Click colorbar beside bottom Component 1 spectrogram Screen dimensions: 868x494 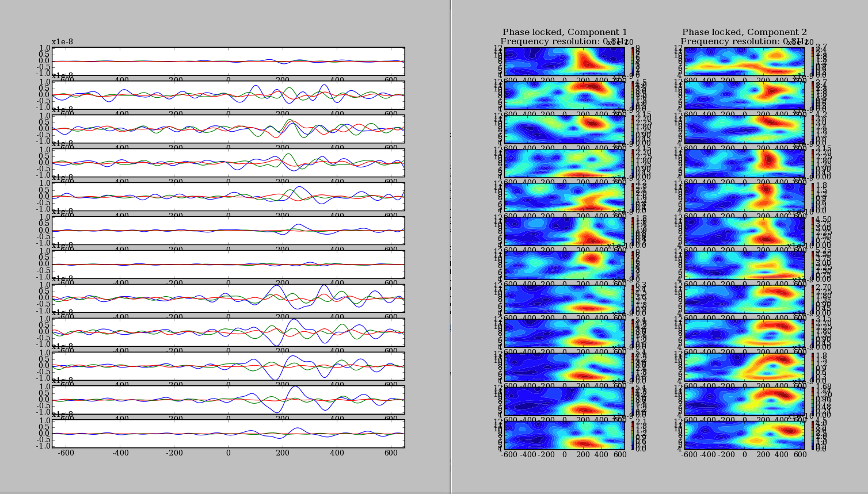click(632, 435)
